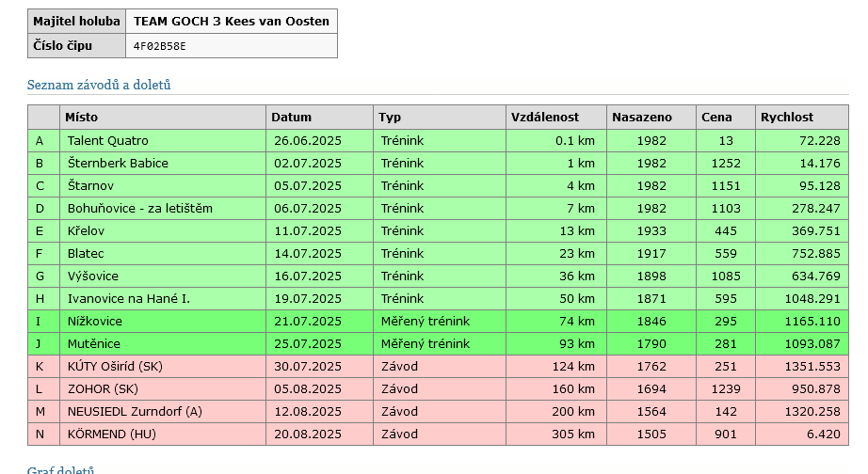The height and width of the screenshot is (474, 868).
Task: Select the 'Typ' column header
Action: 390,118
